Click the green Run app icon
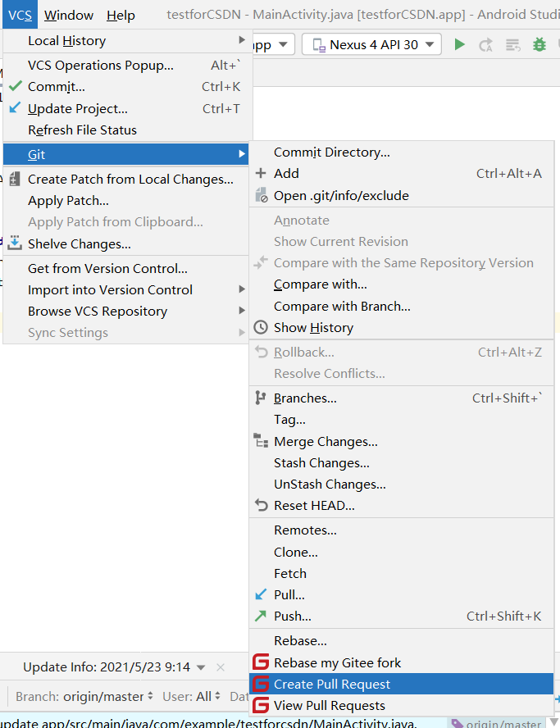The image size is (560, 728). pyautogui.click(x=459, y=44)
